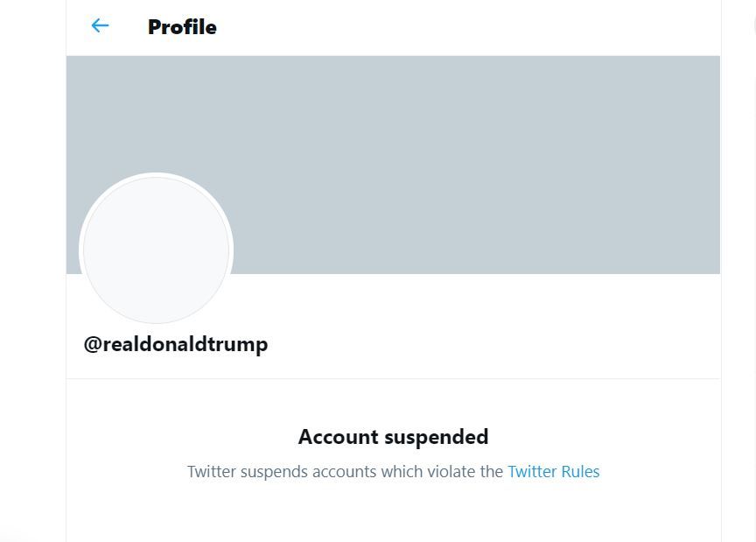Click the blank area right of the handle

click(x=490, y=344)
